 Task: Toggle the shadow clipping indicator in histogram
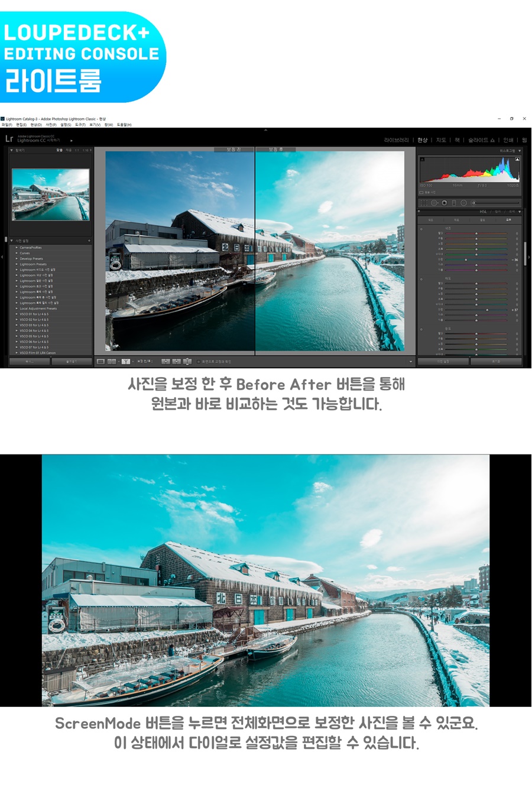(422, 159)
